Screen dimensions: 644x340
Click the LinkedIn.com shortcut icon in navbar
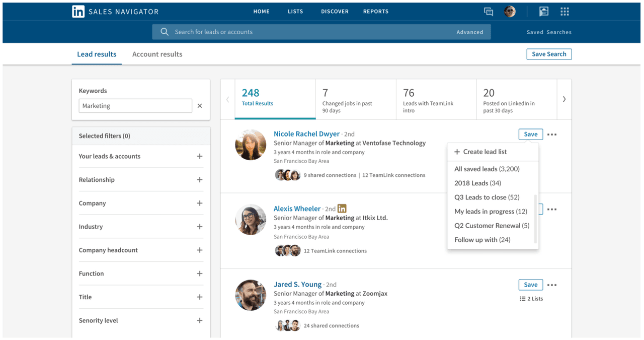(543, 11)
